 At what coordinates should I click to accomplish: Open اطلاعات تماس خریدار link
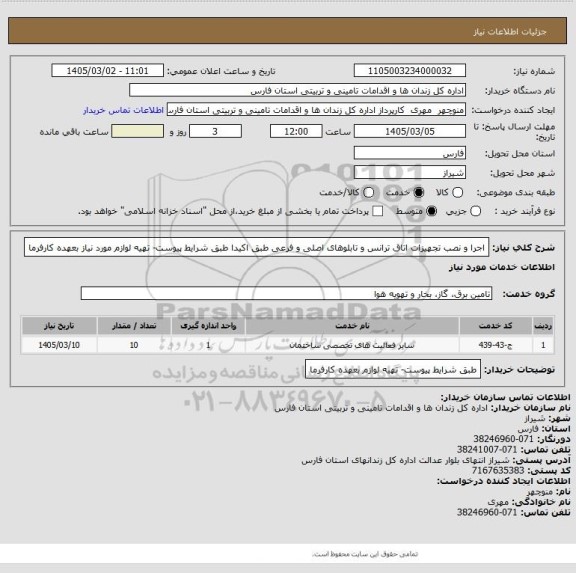coord(123,110)
